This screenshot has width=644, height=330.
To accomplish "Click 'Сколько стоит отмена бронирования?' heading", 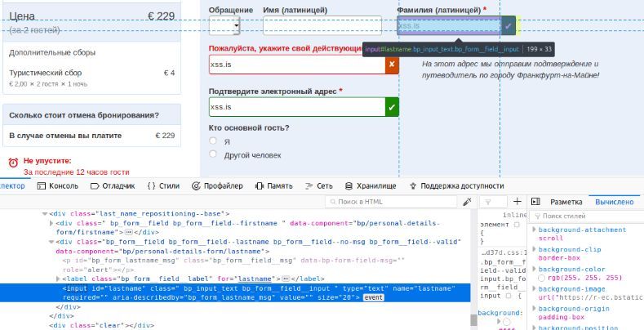I will (x=84, y=115).
